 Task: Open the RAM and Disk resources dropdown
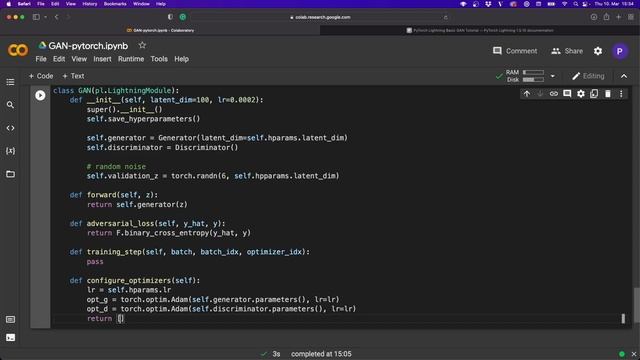coord(552,76)
